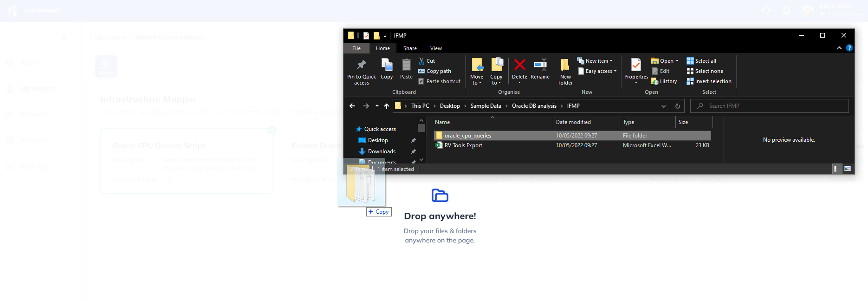The width and height of the screenshot is (868, 301).
Task: Switch to the Home ribbon tab
Action: pyautogui.click(x=383, y=48)
